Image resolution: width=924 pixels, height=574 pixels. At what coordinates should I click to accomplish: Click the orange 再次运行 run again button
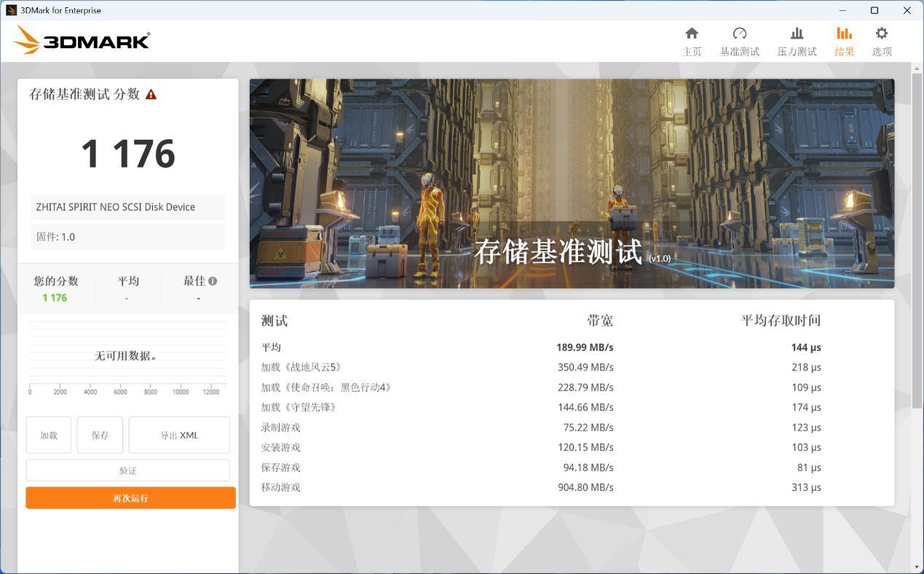[x=130, y=498]
